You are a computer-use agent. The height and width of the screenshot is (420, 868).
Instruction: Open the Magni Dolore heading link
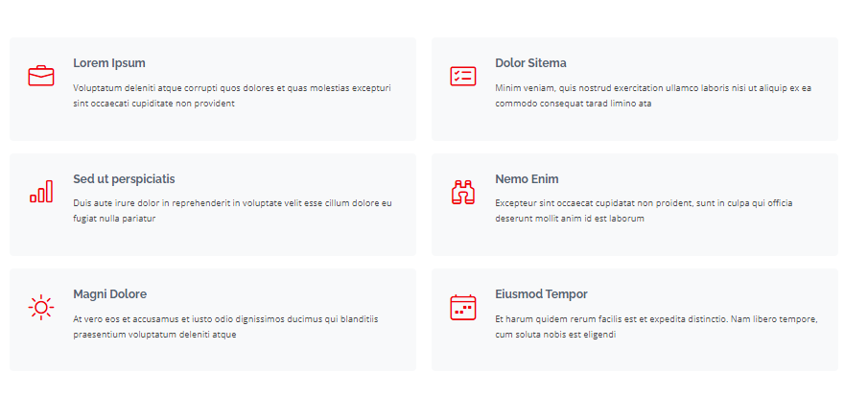point(109,294)
